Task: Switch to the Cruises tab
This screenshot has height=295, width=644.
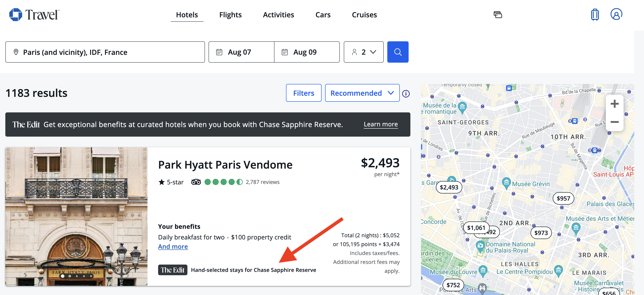Action: pos(364,15)
